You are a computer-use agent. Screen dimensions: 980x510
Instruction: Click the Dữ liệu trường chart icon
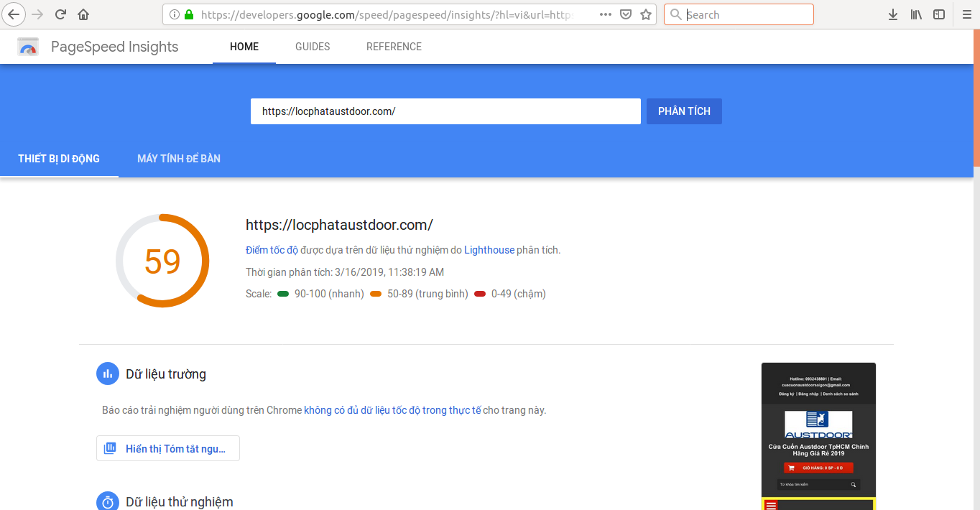coord(108,374)
